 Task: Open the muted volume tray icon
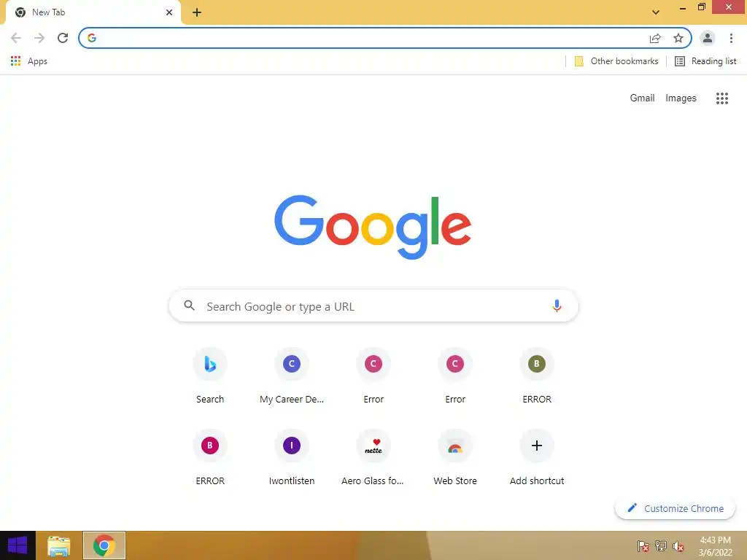[678, 546]
